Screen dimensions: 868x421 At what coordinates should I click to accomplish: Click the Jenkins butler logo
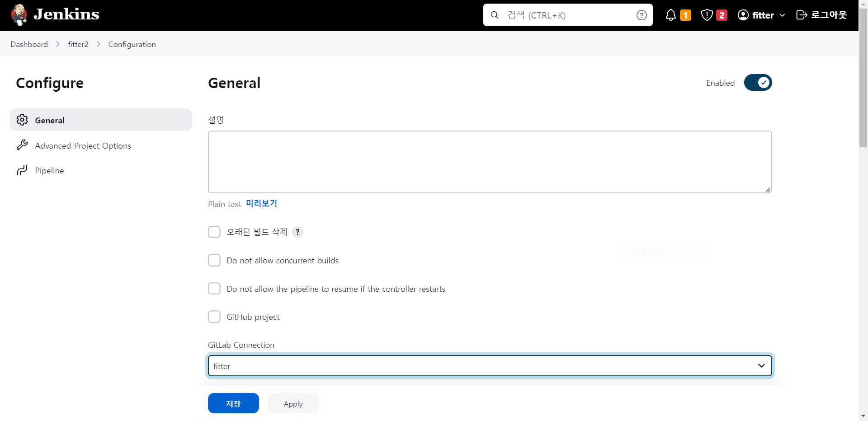[19, 15]
